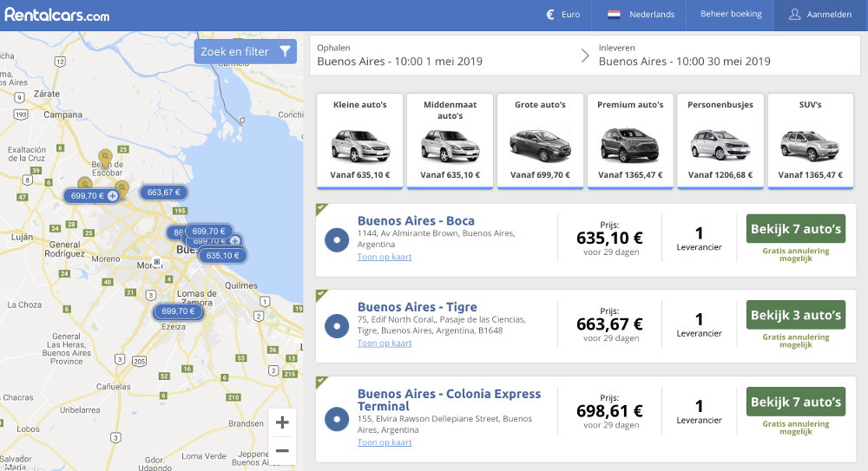Click Bekijk 7 auto's for Boca

[x=795, y=229]
